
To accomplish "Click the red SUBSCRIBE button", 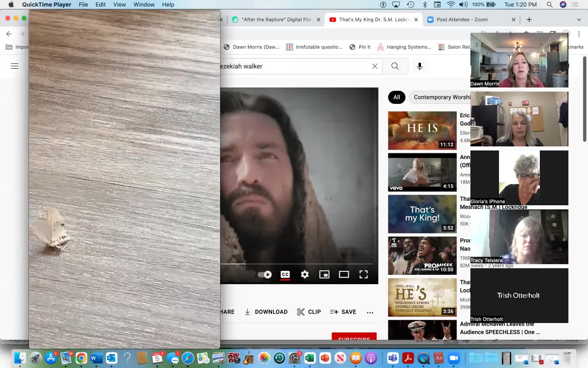I will point(354,337).
